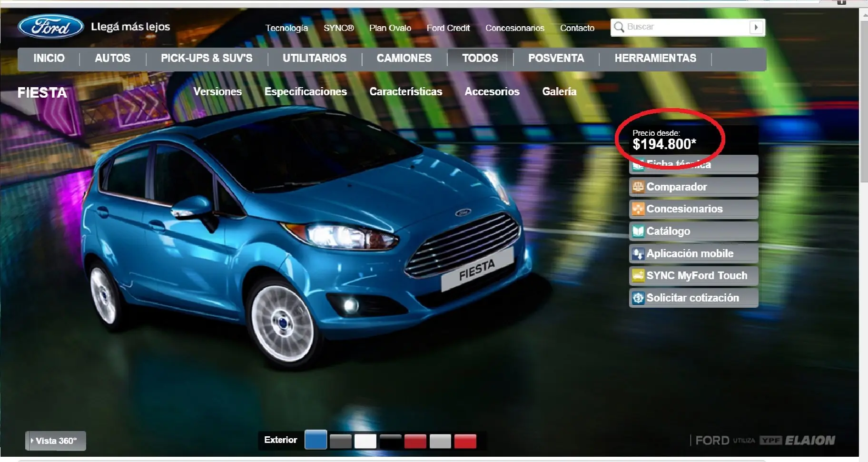The width and height of the screenshot is (868, 462).
Task: Select the black exterior color
Action: click(x=391, y=441)
